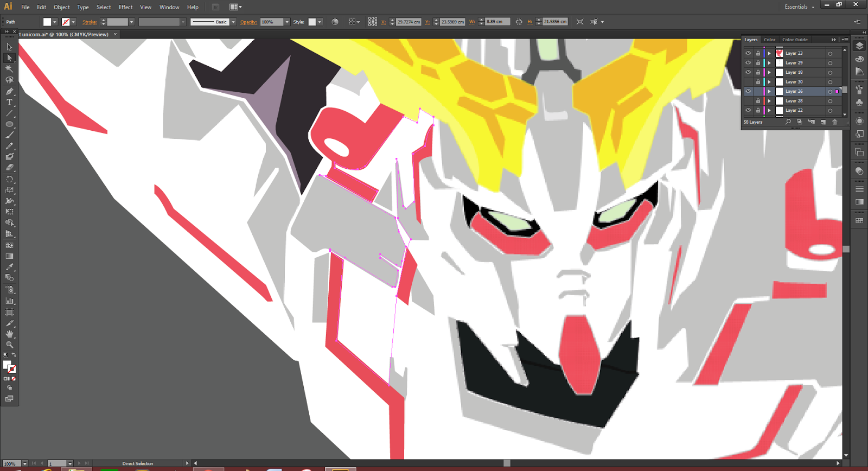Select the Direct Selection tool

click(x=9, y=58)
